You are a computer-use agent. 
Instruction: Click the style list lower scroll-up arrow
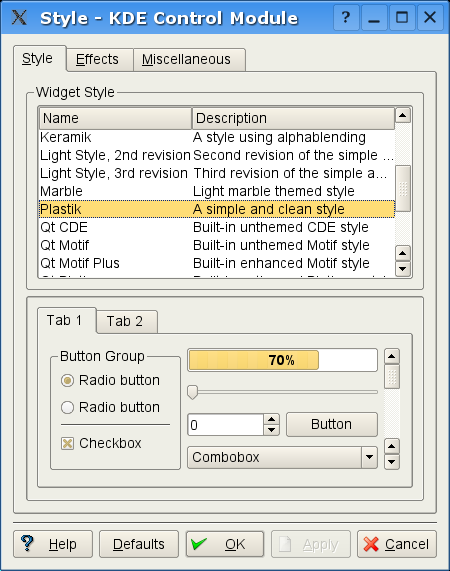click(x=403, y=253)
